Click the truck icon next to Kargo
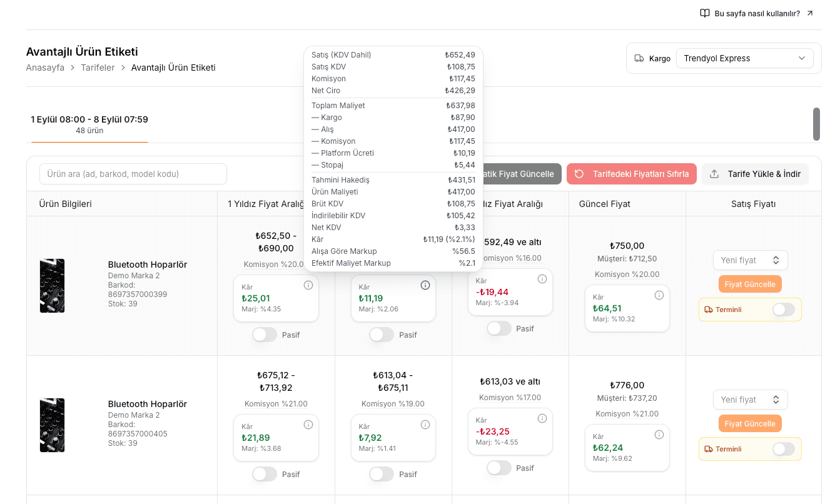840x504 pixels. [639, 58]
